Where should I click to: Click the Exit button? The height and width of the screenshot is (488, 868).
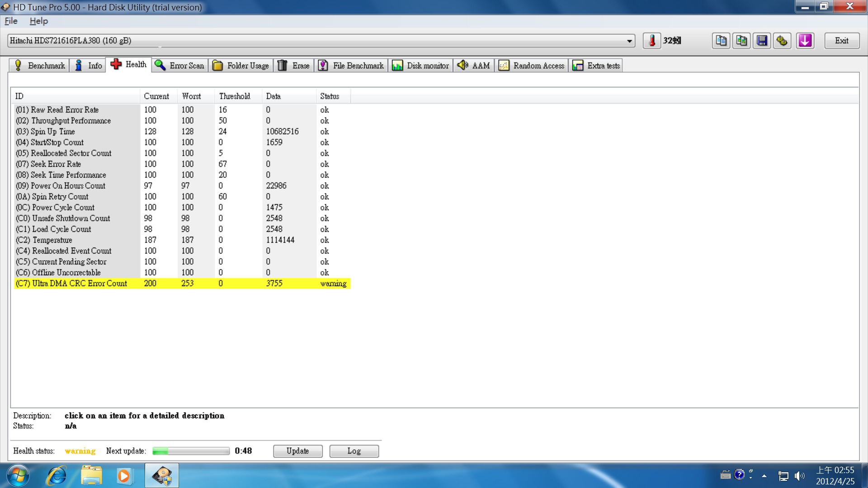click(841, 41)
